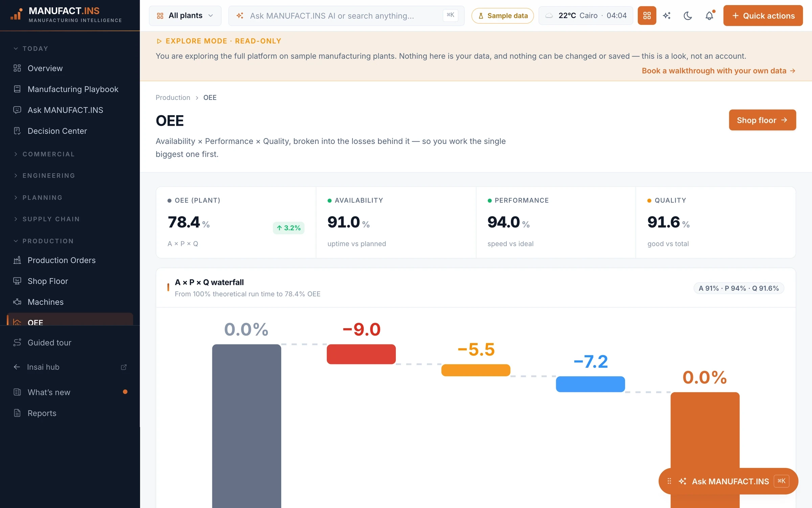Viewport: 812px width, 508px height.
Task: Focus the Ask MANUFACT.INS AI search field
Action: coord(346,16)
